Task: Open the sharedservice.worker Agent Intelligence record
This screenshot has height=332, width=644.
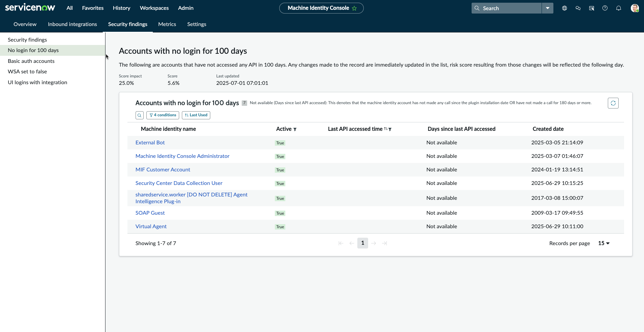Action: (x=191, y=198)
